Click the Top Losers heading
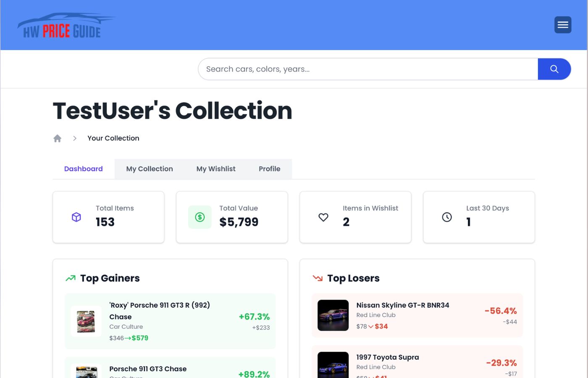 353,278
